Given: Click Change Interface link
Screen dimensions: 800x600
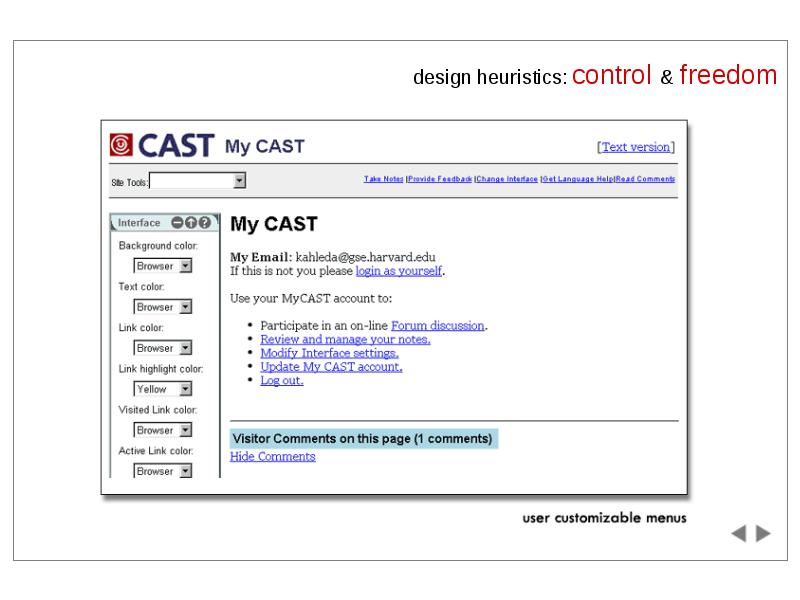Looking at the screenshot, I should (507, 179).
